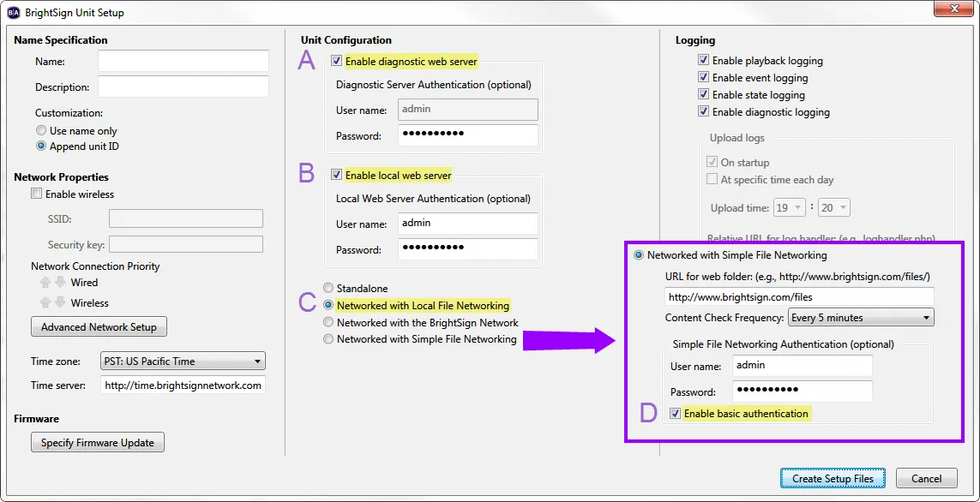The image size is (980, 502).
Task: Expand Content Check Frequency dropdown
Action: pos(860,318)
